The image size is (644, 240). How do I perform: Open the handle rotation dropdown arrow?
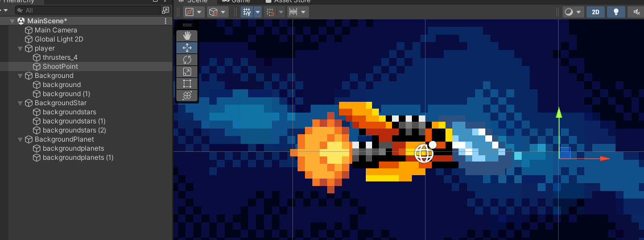coord(224,13)
